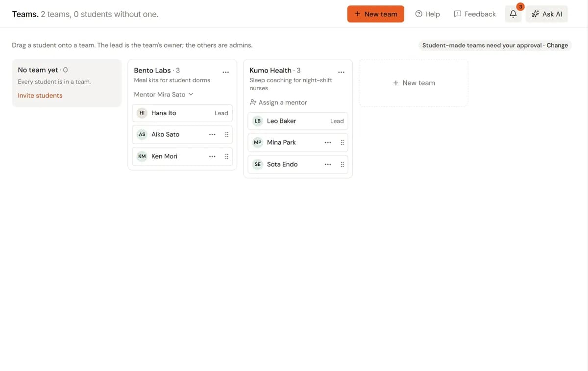Open Mina Park's more options

point(328,143)
